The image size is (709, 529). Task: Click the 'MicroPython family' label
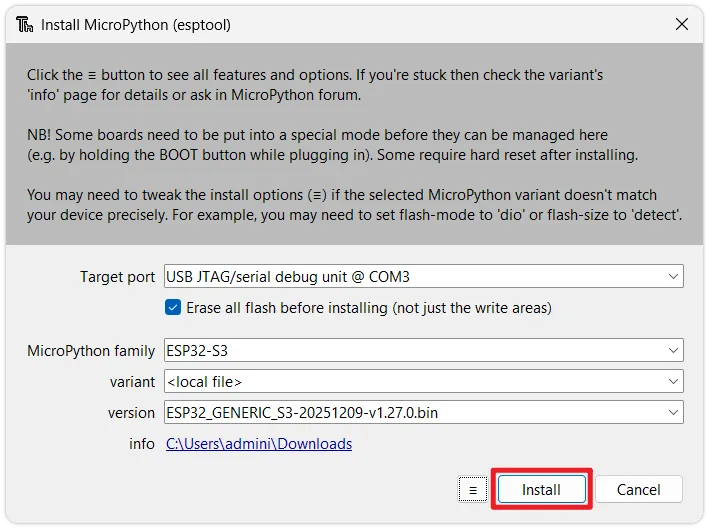point(91,351)
